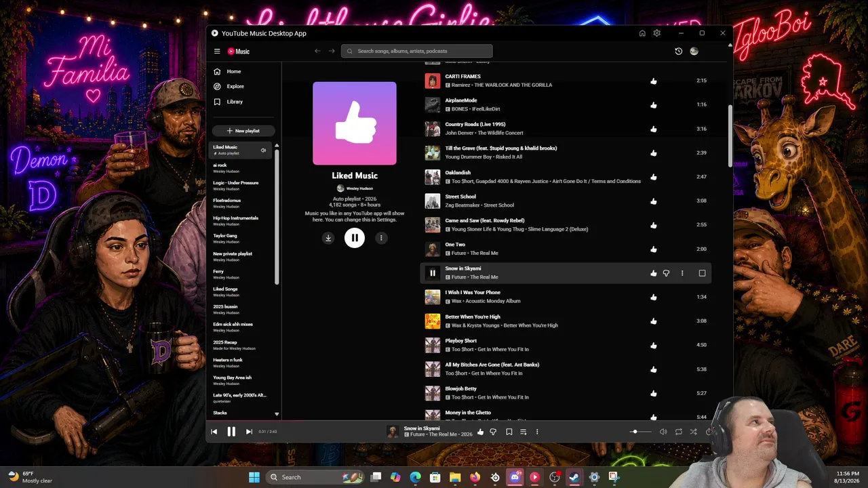
Task: Toggle like on Oaklandish
Action: pos(654,177)
